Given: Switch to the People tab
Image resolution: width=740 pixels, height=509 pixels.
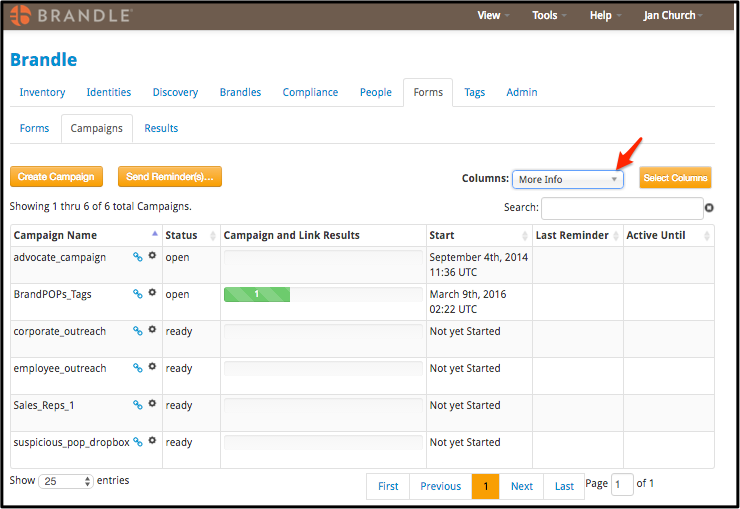Looking at the screenshot, I should (x=376, y=92).
